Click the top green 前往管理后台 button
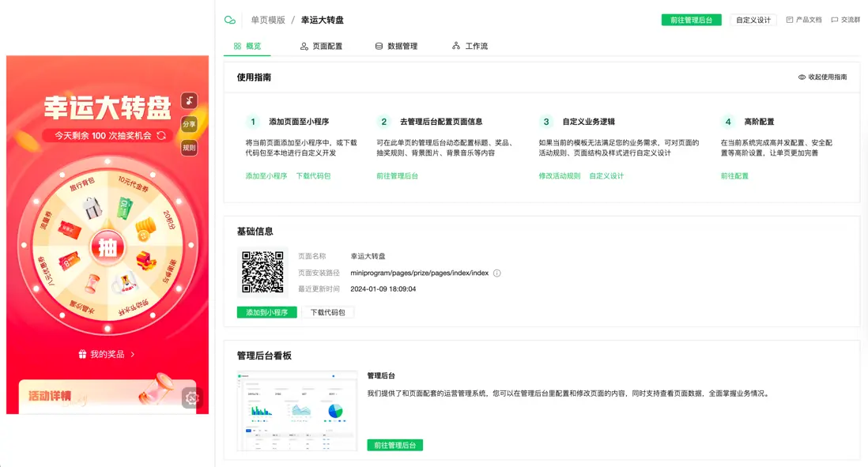 click(x=692, y=20)
